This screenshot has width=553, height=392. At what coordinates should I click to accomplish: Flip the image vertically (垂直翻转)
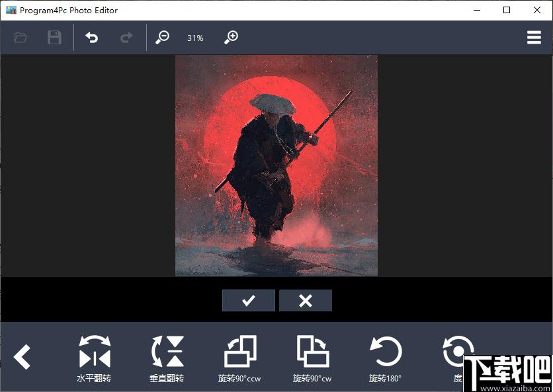[167, 359]
